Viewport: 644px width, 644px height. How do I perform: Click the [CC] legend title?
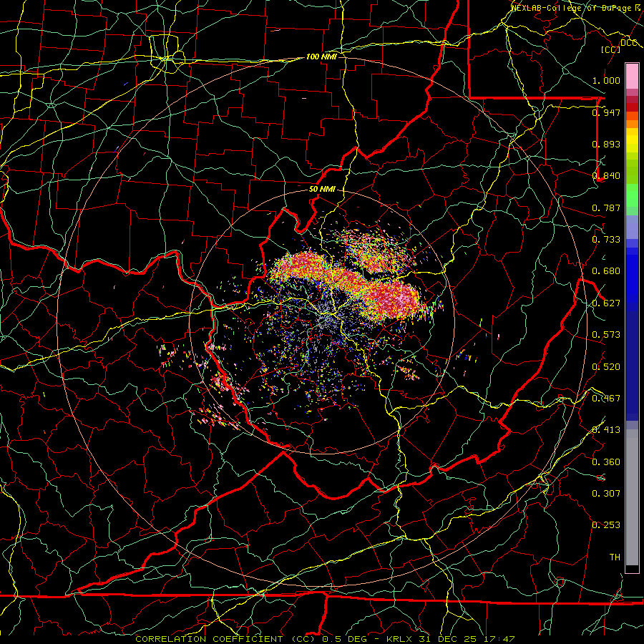610,49
